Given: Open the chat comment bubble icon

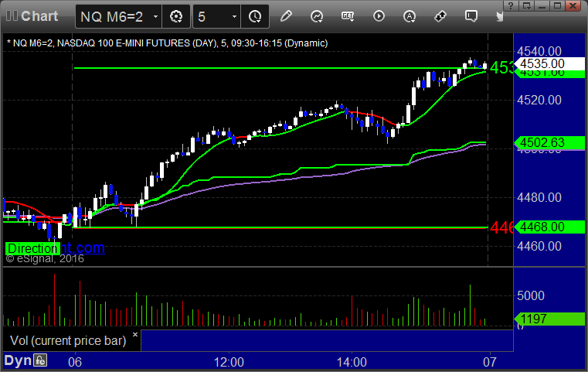Looking at the screenshot, I should [471, 16].
